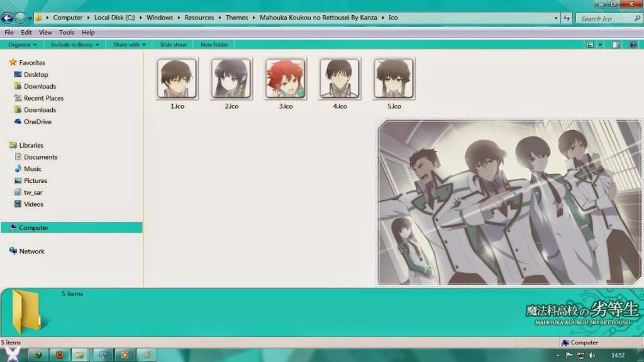Image resolution: width=644 pixels, height=362 pixels.
Task: Go back using the Back arrow button
Action: [7, 18]
